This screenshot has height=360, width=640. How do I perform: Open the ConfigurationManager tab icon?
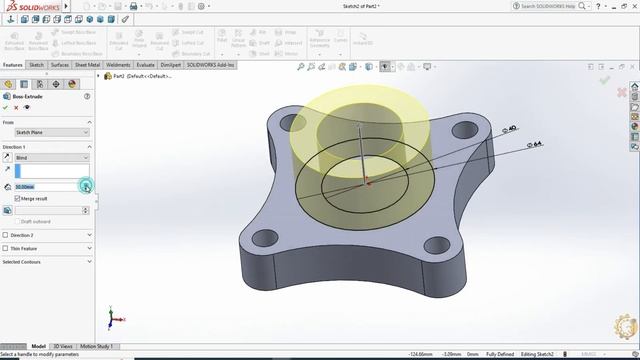(40, 84)
